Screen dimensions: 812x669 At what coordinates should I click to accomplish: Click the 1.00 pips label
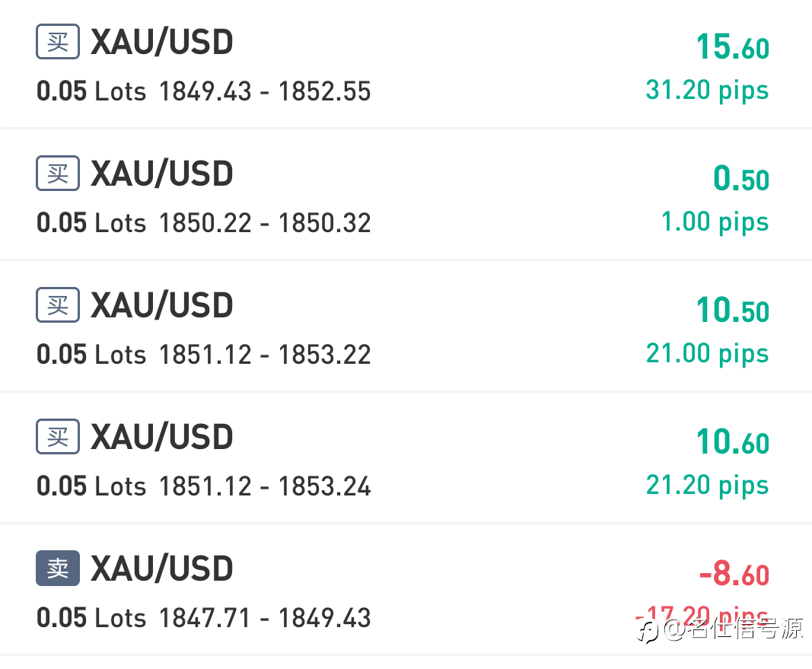[x=715, y=223]
